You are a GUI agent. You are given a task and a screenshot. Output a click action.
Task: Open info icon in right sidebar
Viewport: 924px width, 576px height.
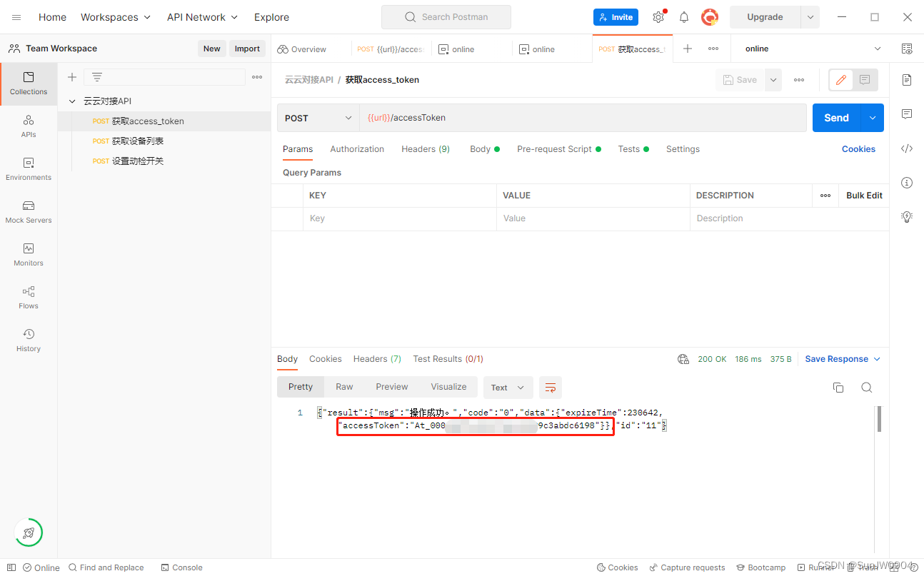(x=907, y=183)
